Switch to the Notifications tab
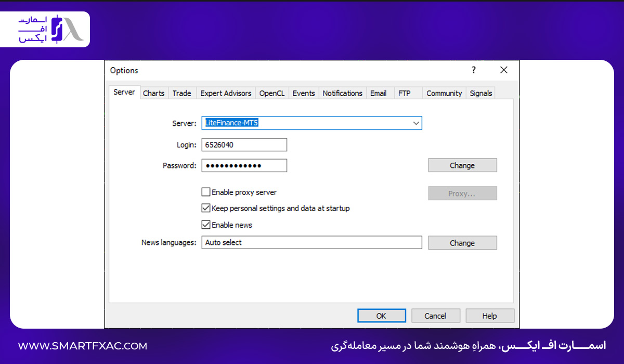 tap(342, 93)
